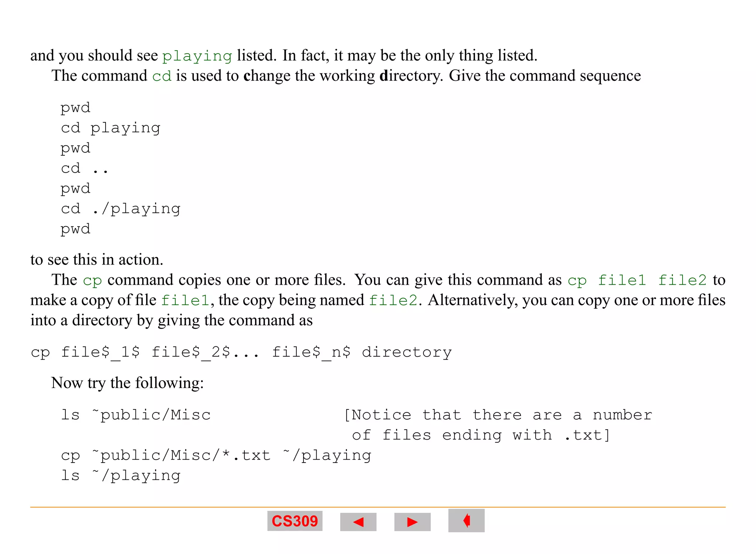
Task: Click the go-back arrow icon at far right
Action: 466,520
